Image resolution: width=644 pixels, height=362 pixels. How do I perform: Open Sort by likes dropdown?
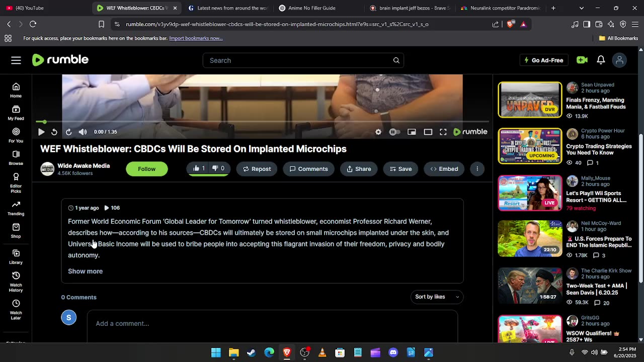click(437, 297)
